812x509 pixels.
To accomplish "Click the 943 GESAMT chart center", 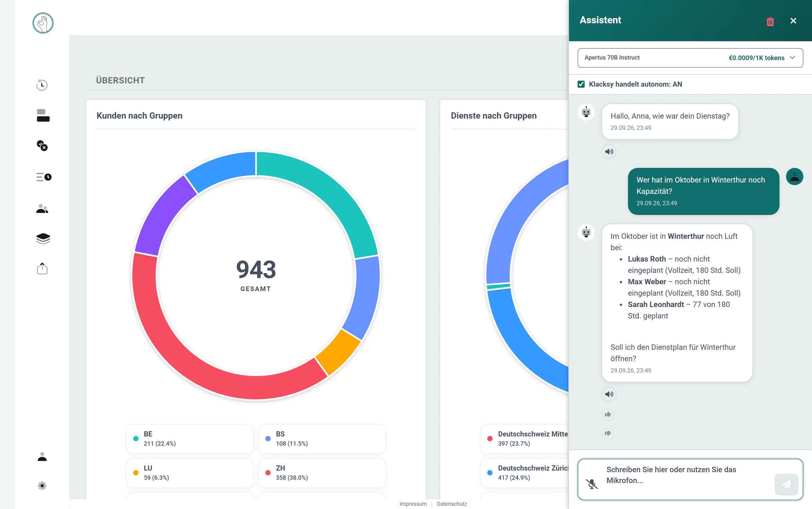I will click(x=256, y=275).
